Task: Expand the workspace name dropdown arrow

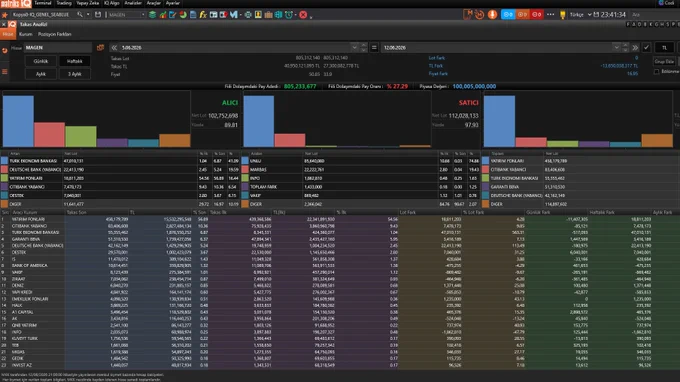Action: tap(88, 14)
